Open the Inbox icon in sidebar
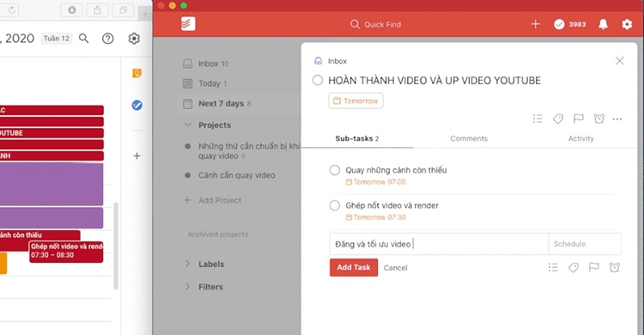 pos(188,64)
